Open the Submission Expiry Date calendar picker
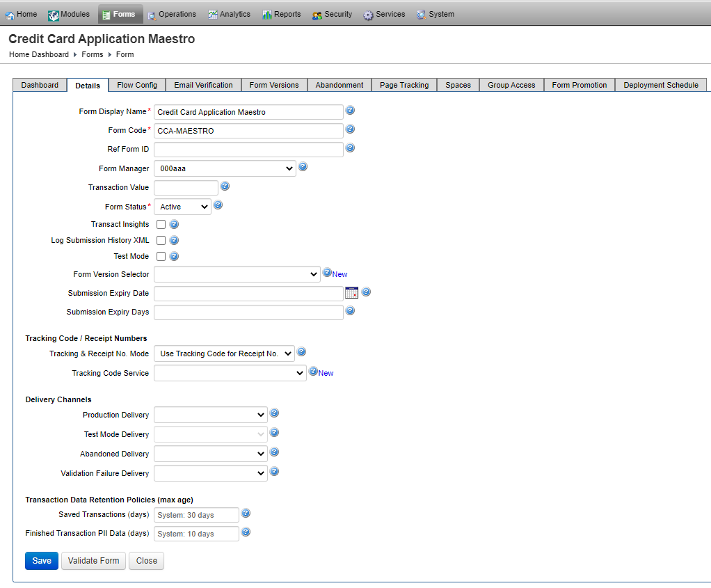 [x=351, y=292]
